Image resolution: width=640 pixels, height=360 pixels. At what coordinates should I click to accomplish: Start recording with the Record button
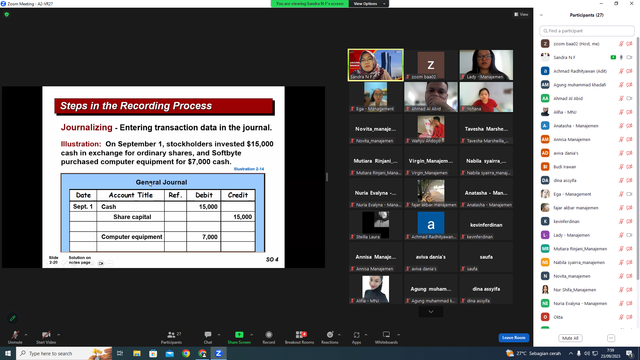(x=269, y=337)
